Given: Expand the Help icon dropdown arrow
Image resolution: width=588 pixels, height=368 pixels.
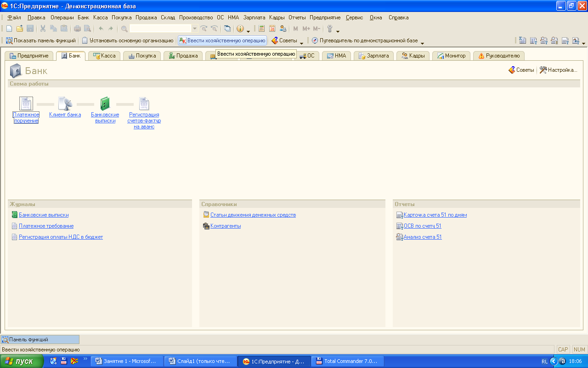Looking at the screenshot, I should (248, 30).
